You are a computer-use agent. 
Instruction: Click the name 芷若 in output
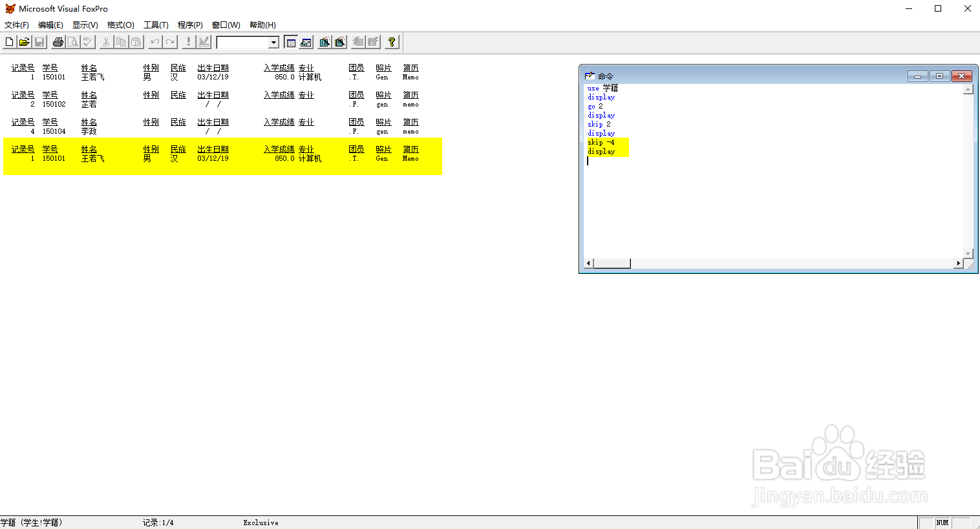(89, 104)
